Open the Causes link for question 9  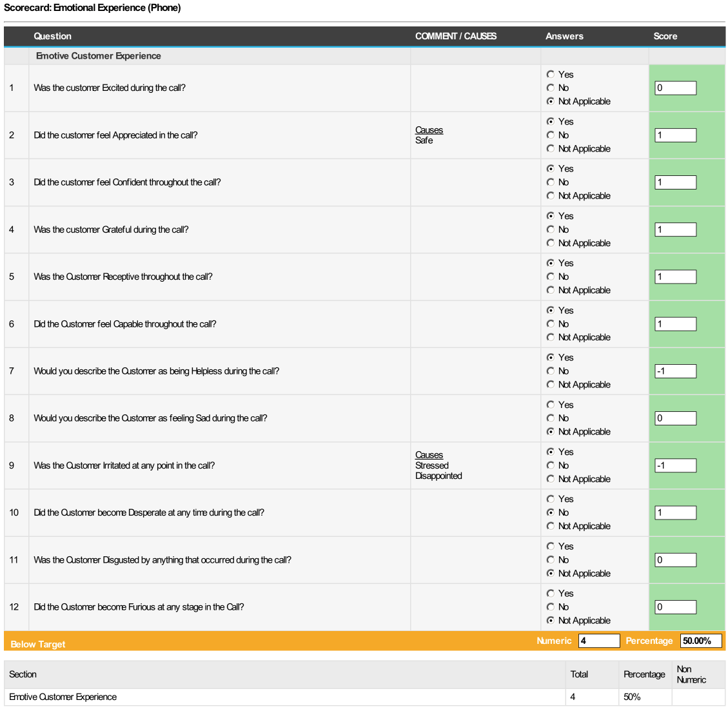(x=429, y=454)
